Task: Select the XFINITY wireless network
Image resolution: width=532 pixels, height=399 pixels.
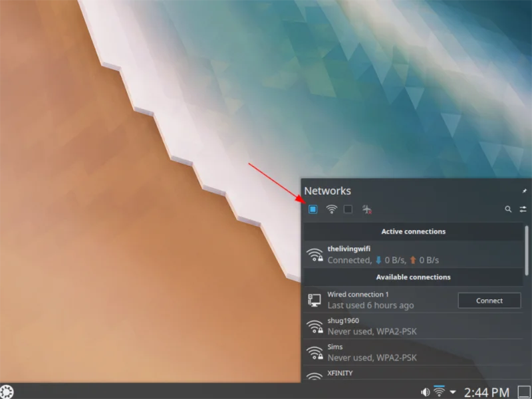Action: click(x=413, y=374)
